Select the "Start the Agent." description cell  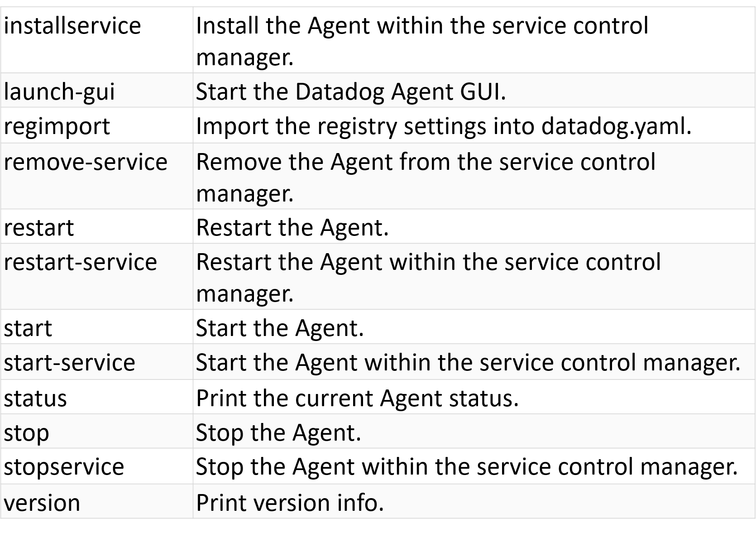click(280, 328)
